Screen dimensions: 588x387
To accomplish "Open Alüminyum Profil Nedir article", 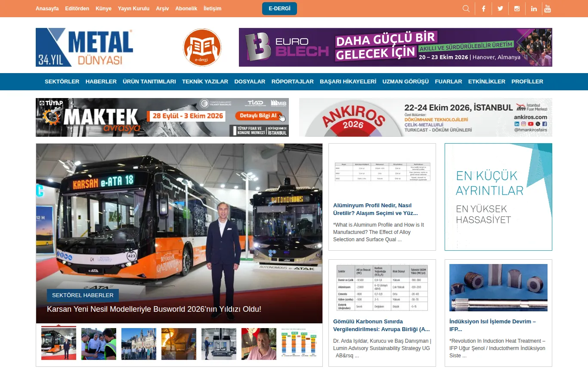I will 375,209.
